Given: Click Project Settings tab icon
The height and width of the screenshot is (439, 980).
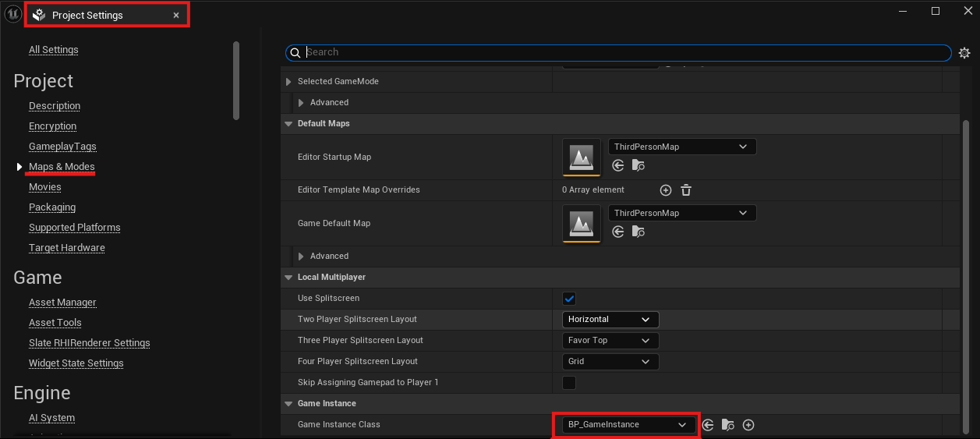Looking at the screenshot, I should (x=39, y=15).
